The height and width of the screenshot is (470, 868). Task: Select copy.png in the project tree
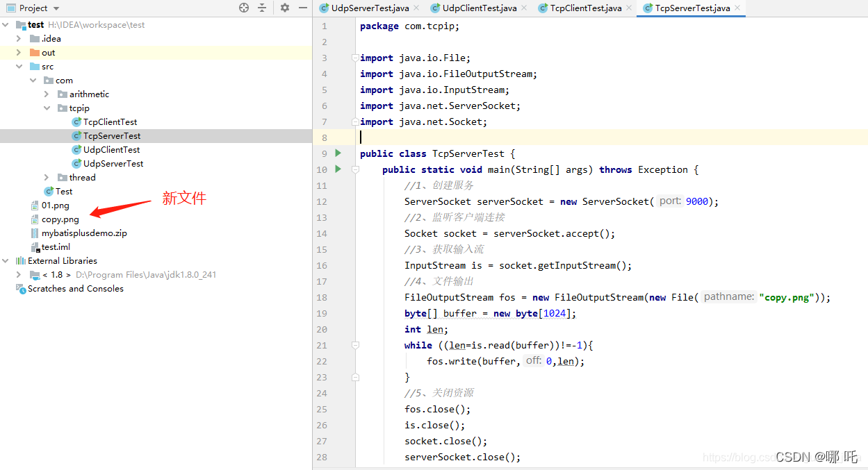[60, 219]
